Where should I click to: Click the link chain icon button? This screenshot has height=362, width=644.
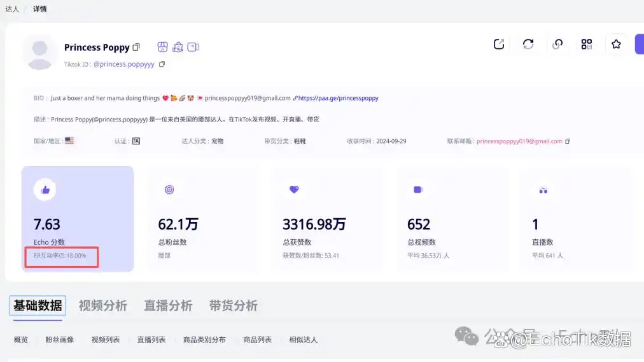pos(557,44)
